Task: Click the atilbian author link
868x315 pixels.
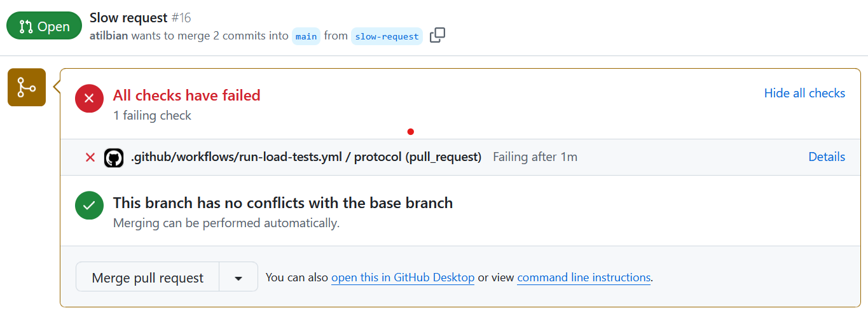Action: 109,36
